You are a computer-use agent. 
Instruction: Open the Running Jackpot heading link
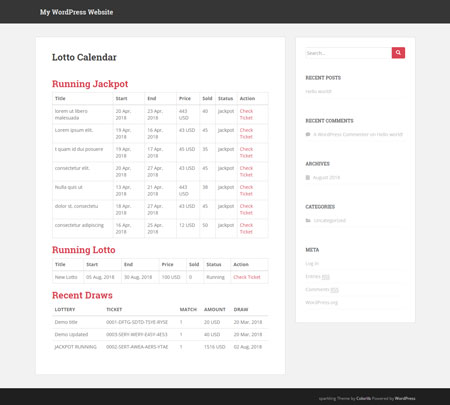(x=90, y=84)
